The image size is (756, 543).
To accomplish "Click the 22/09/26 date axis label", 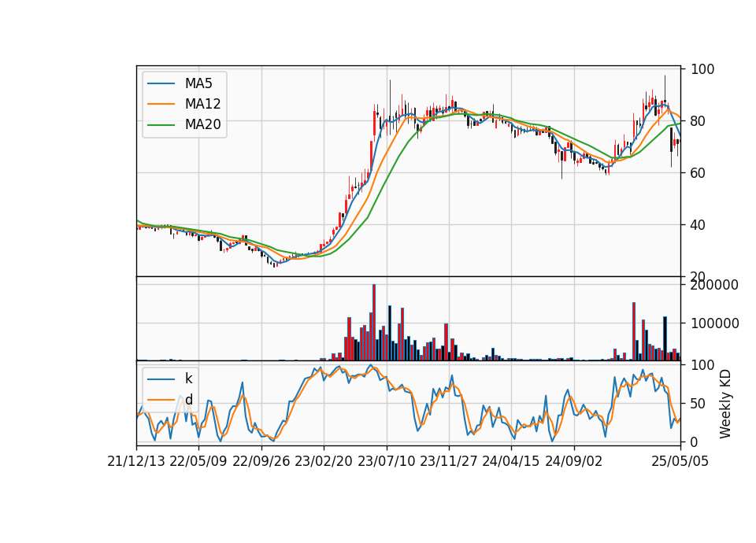I will tap(261, 462).
